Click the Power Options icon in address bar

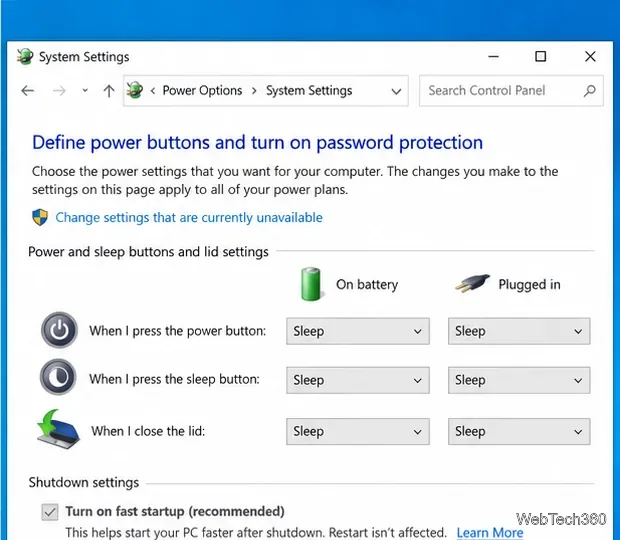pos(135,90)
